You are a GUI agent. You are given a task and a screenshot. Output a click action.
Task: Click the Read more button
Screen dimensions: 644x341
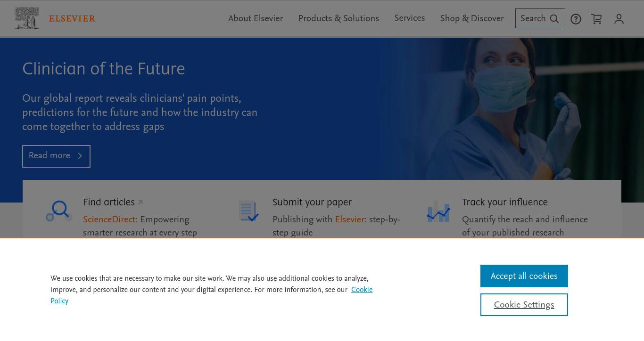tap(56, 156)
